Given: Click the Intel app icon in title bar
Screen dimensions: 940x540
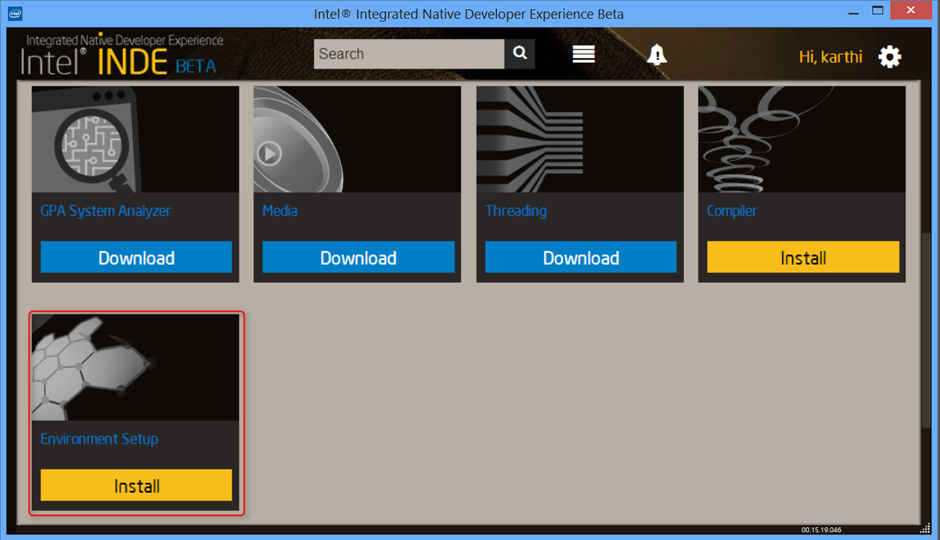Looking at the screenshot, I should [x=15, y=13].
